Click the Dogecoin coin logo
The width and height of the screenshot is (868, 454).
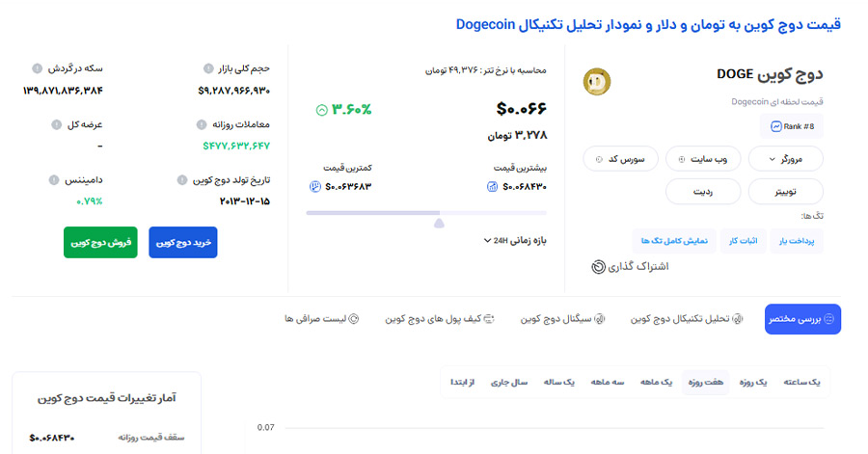(597, 82)
